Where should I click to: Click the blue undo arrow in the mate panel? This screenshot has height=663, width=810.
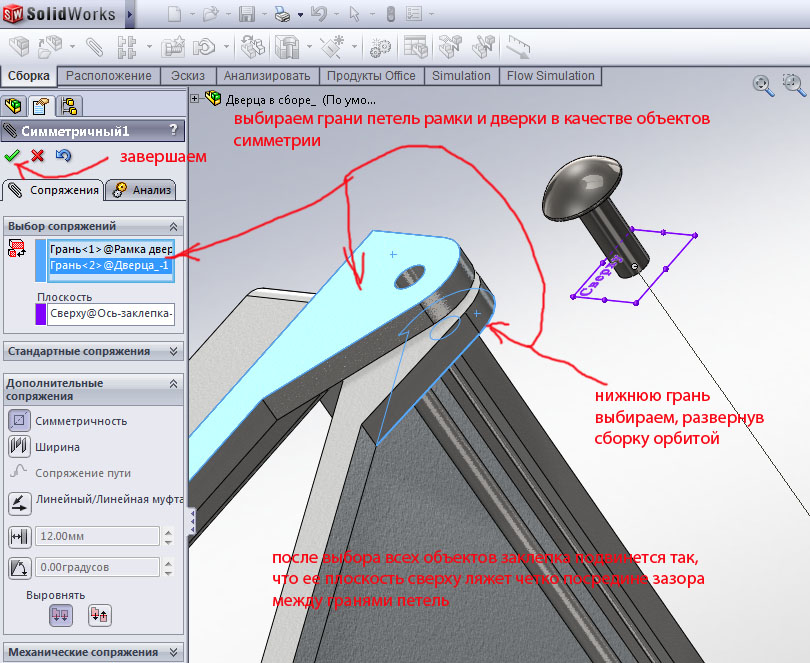[63, 155]
